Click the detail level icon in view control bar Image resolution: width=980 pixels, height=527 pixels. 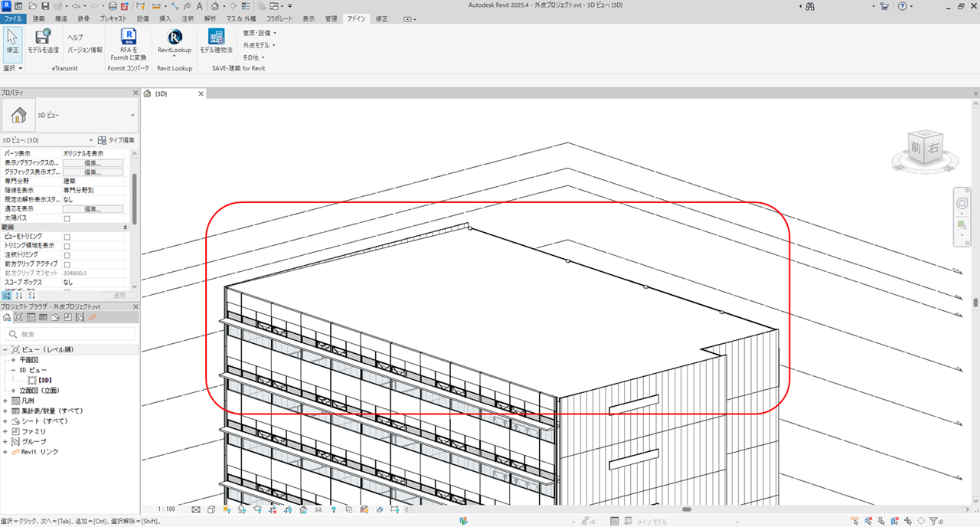(x=196, y=509)
